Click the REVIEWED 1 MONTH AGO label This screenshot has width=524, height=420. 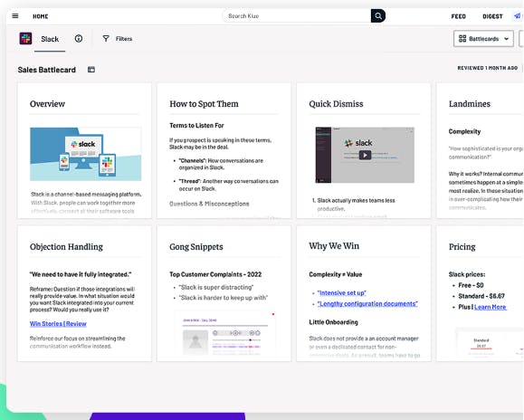(487, 68)
